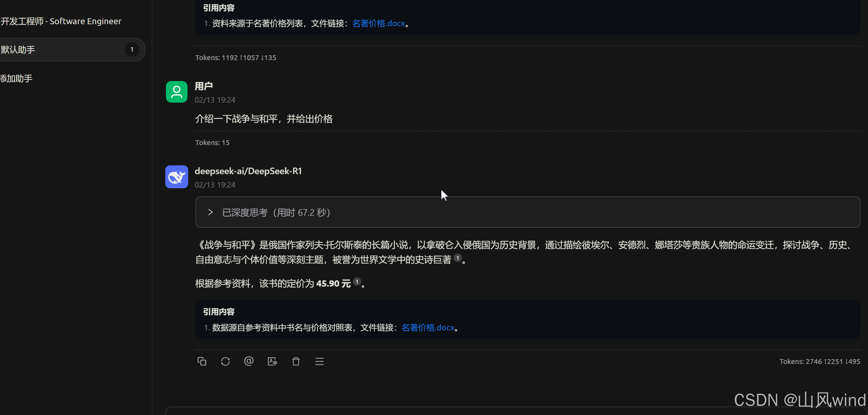Expand the 已深度思考 thinking section
The height and width of the screenshot is (415, 868).
click(527, 212)
